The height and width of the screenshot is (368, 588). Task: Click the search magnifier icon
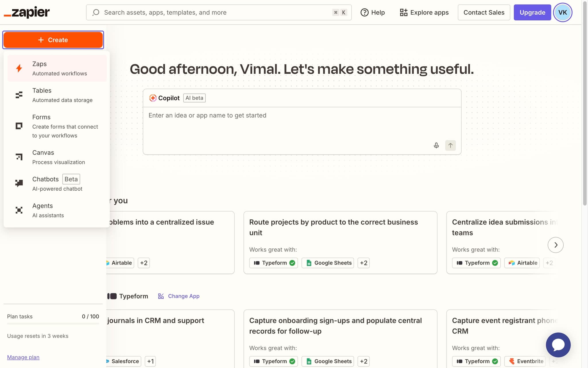pyautogui.click(x=96, y=12)
